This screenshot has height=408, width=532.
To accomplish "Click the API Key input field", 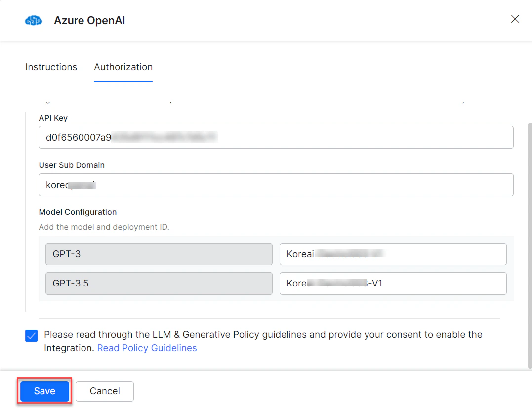I will pyautogui.click(x=276, y=137).
